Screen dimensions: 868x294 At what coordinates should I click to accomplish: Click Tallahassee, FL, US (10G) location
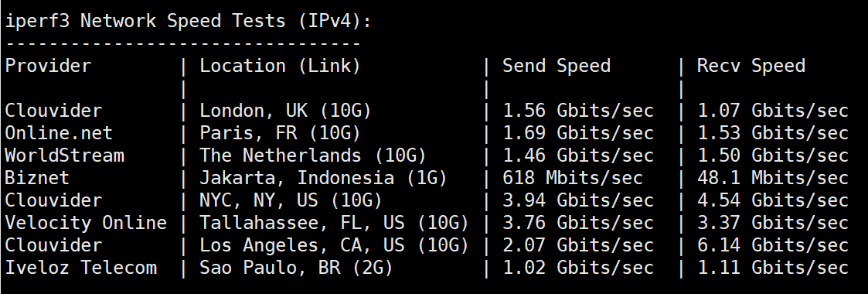tap(334, 223)
